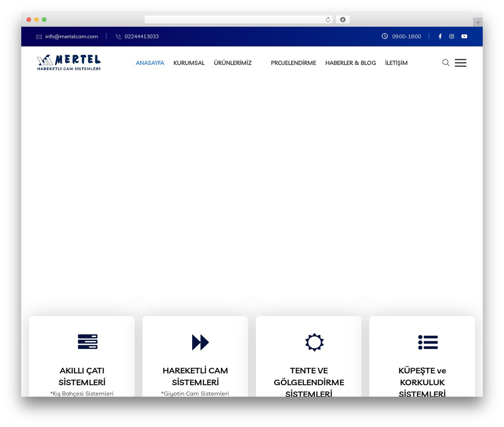Open the Instagram icon link
Image resolution: width=504 pixels, height=427 pixels.
(x=452, y=36)
